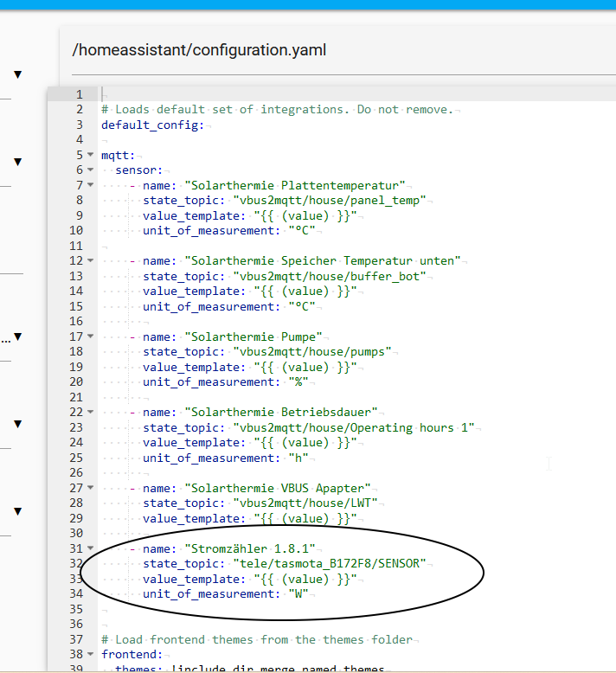This screenshot has width=616, height=673.
Task: Fold the frontend block at line 38
Action: pos(90,654)
